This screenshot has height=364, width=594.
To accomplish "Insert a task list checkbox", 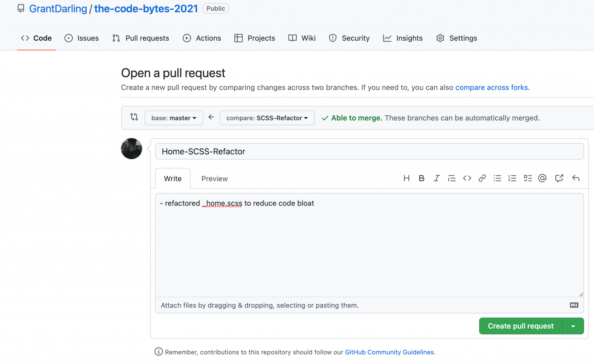I will [x=528, y=178].
